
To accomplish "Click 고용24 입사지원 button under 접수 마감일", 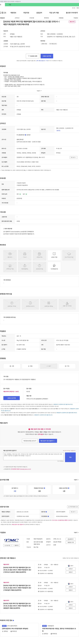I will pyautogui.click(x=11, y=398).
